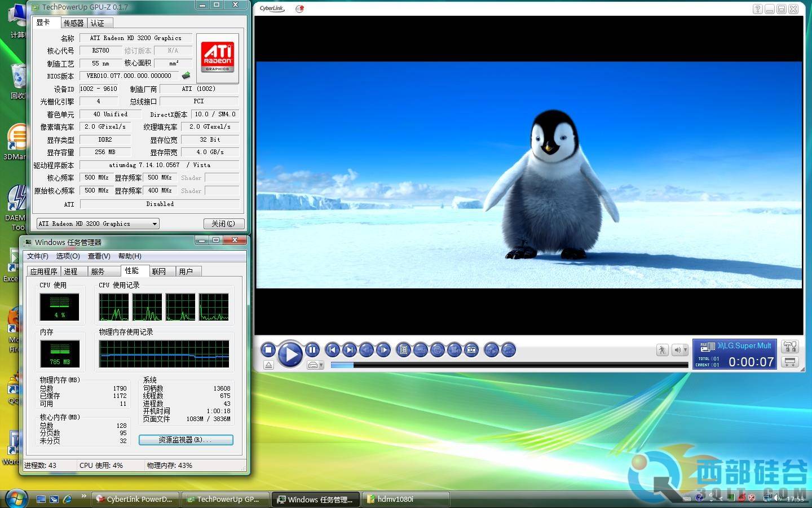This screenshot has height=508, width=812.
Task: Switch to the 传感器 tab in GPU-Z
Action: 73,23
